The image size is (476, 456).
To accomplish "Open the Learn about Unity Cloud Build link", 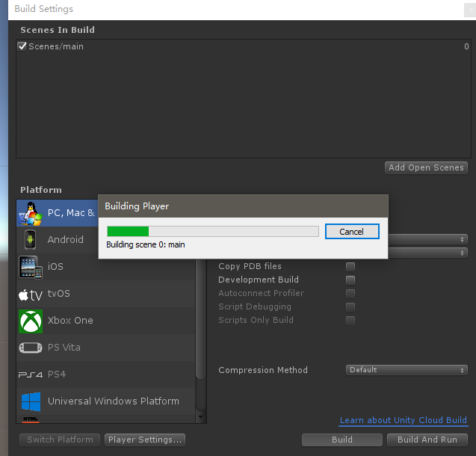I will [x=404, y=420].
